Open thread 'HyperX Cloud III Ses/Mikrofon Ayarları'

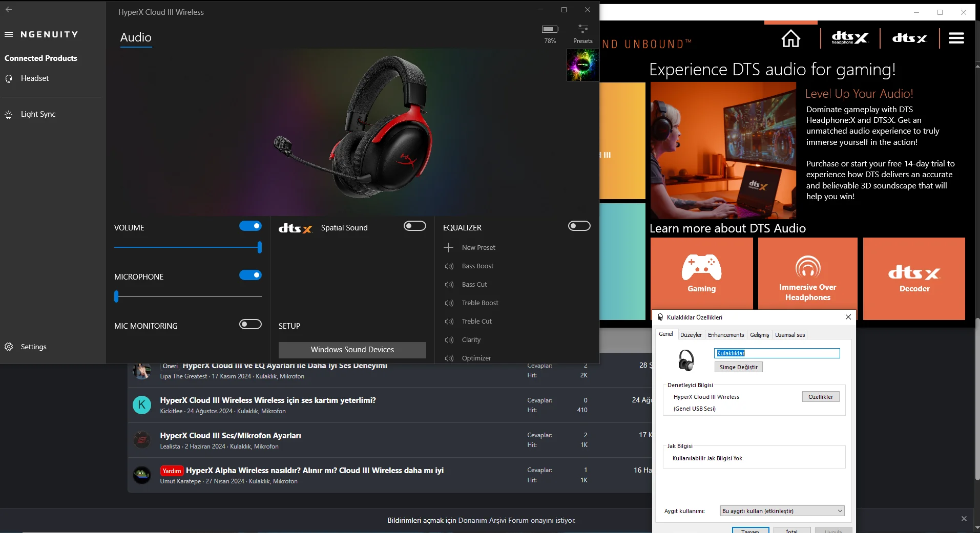pos(231,436)
